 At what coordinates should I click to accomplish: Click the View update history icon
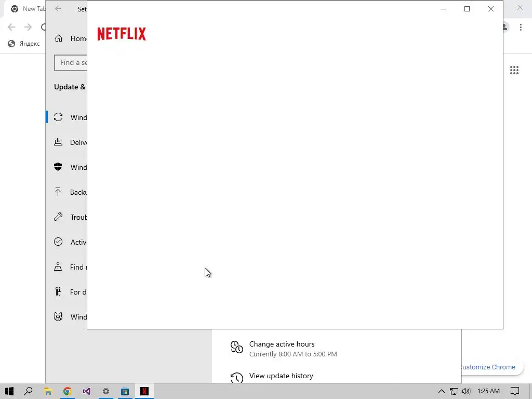237,377
